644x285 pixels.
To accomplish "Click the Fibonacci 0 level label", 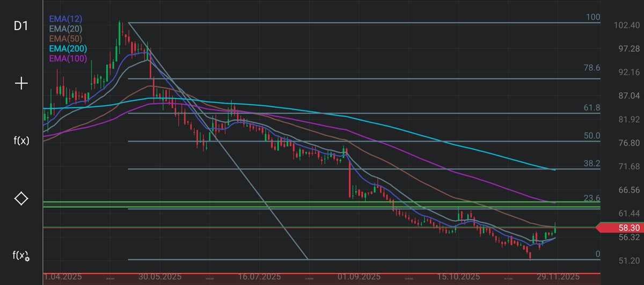I will (x=598, y=254).
